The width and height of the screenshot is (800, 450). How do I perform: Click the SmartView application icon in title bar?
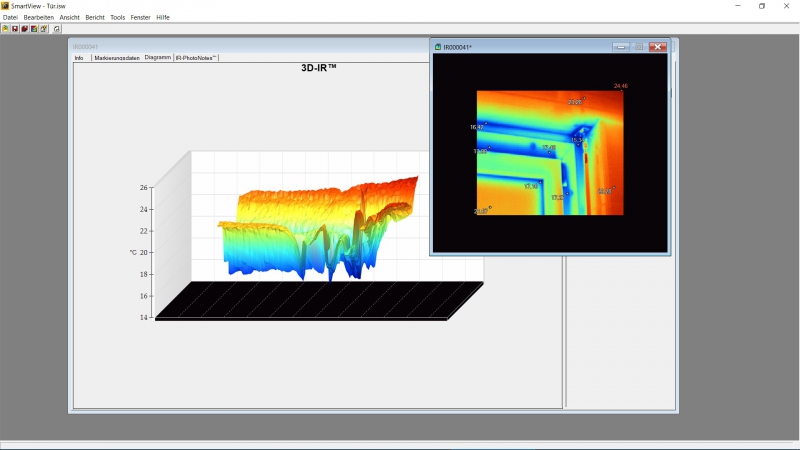tap(5, 6)
